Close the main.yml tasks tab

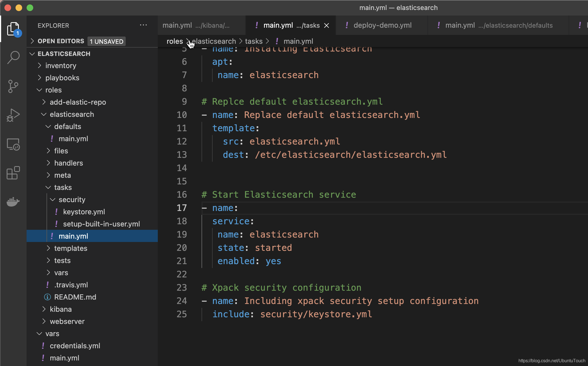tap(327, 25)
